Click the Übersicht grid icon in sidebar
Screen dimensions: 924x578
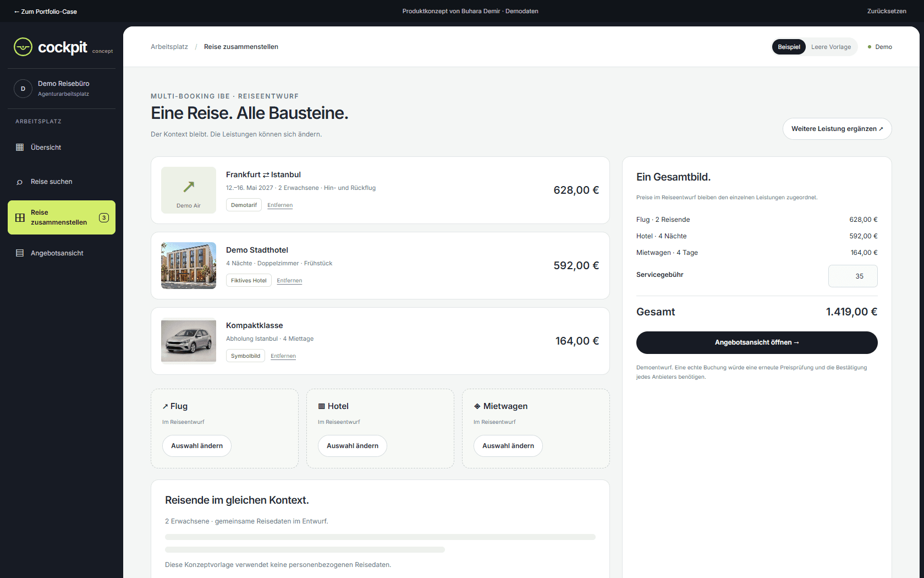[20, 148]
